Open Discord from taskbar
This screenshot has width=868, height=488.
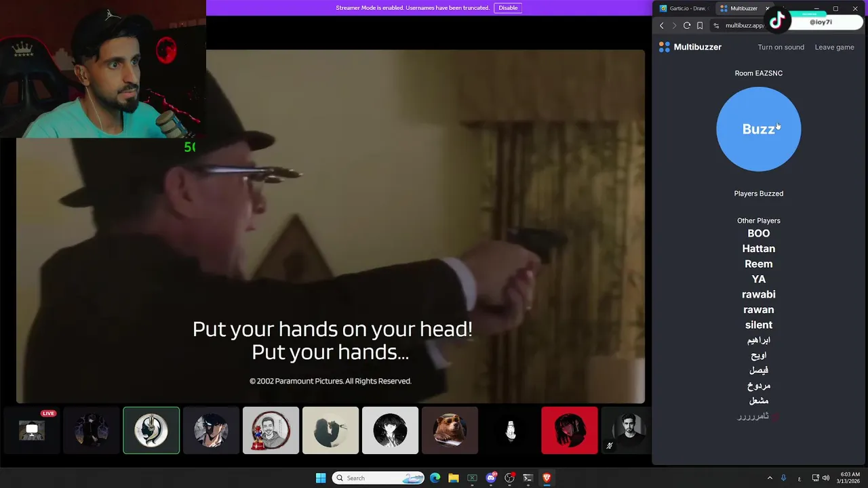(491, 478)
